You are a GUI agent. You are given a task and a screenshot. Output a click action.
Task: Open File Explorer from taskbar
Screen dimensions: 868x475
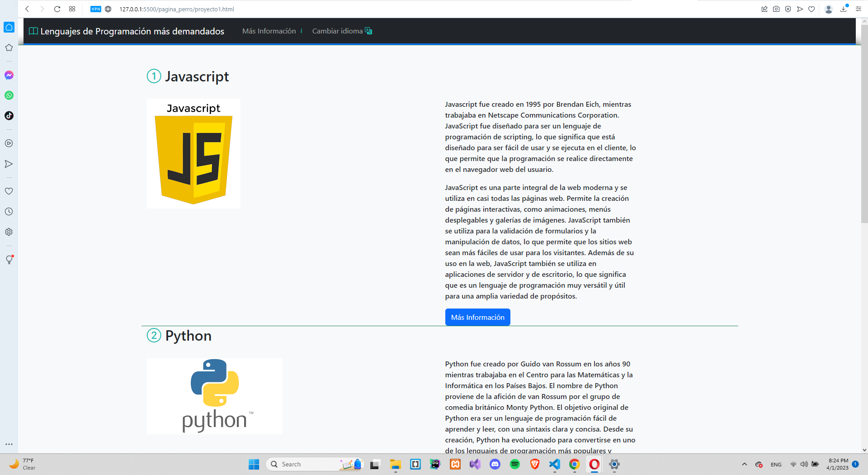(396, 464)
